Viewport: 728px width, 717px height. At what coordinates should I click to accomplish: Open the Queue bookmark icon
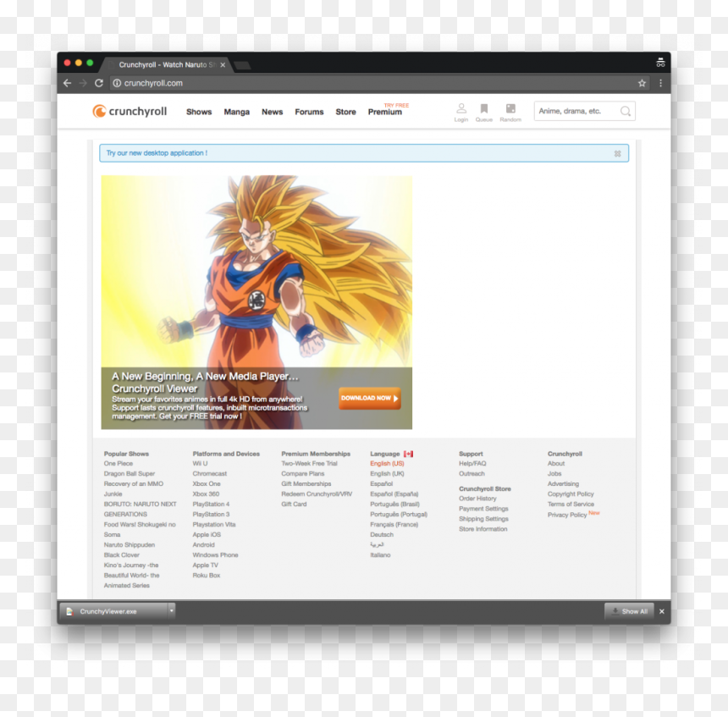[484, 113]
